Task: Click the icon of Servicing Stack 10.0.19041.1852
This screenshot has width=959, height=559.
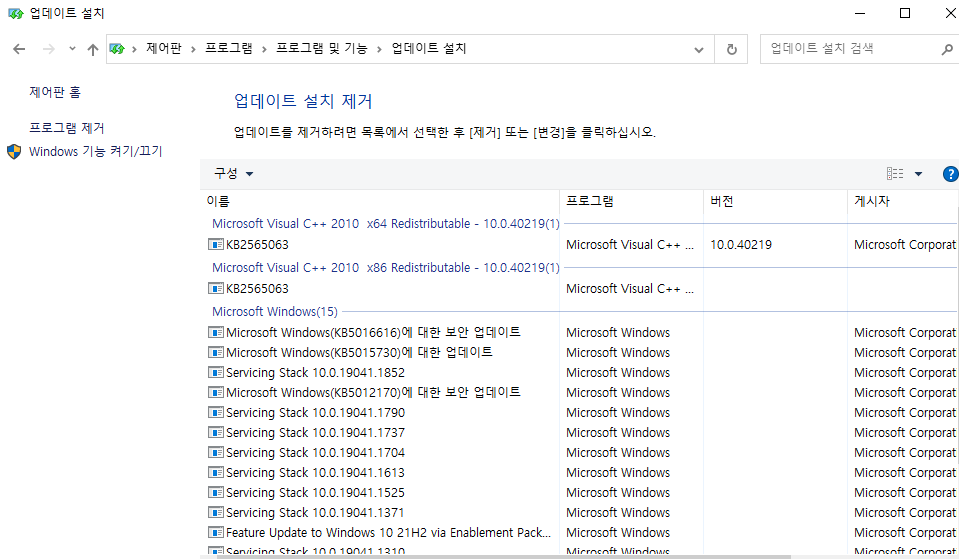Action: pos(215,372)
